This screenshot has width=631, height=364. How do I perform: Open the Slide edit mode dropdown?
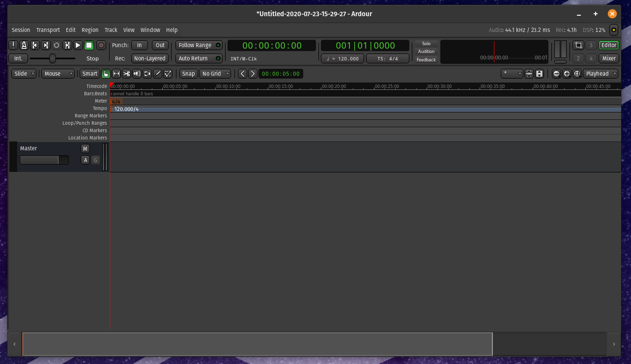point(25,74)
